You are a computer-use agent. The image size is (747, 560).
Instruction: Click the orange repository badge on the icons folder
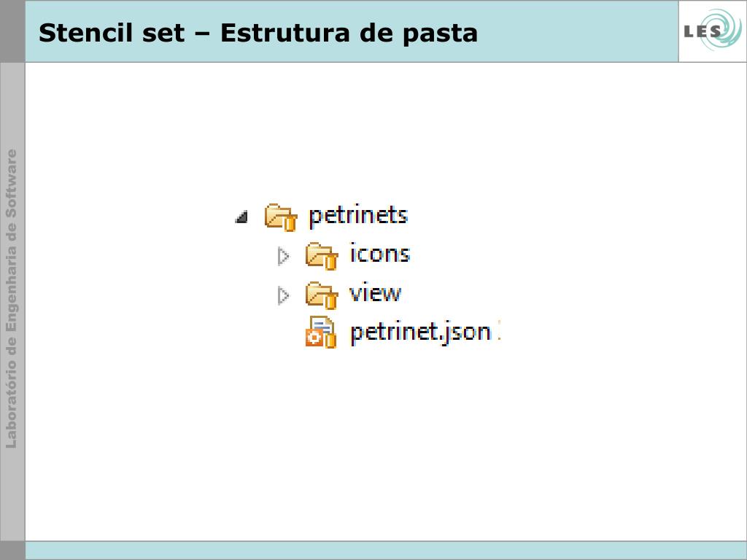tap(331, 262)
